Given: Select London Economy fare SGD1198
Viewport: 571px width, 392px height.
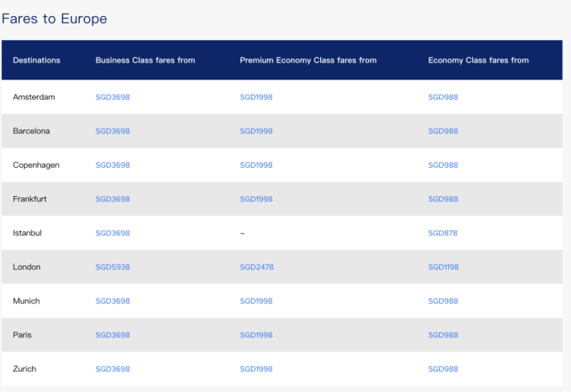Looking at the screenshot, I should [x=443, y=267].
